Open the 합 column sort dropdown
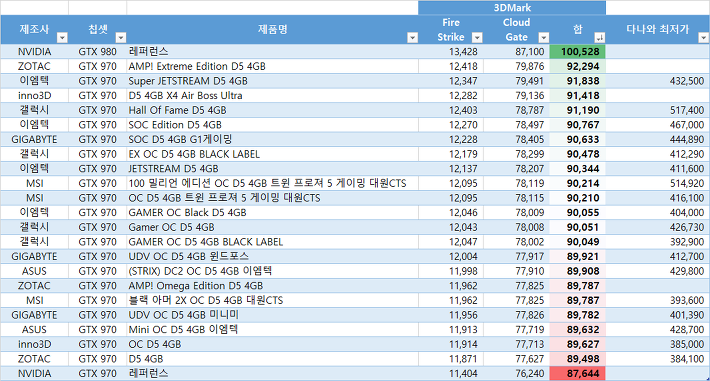The height and width of the screenshot is (381, 710). (600, 38)
